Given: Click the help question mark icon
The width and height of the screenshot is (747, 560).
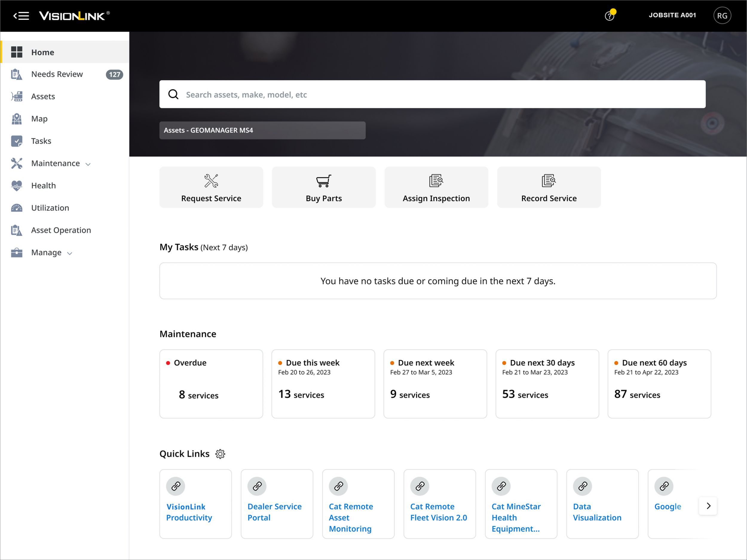Looking at the screenshot, I should [x=609, y=16].
